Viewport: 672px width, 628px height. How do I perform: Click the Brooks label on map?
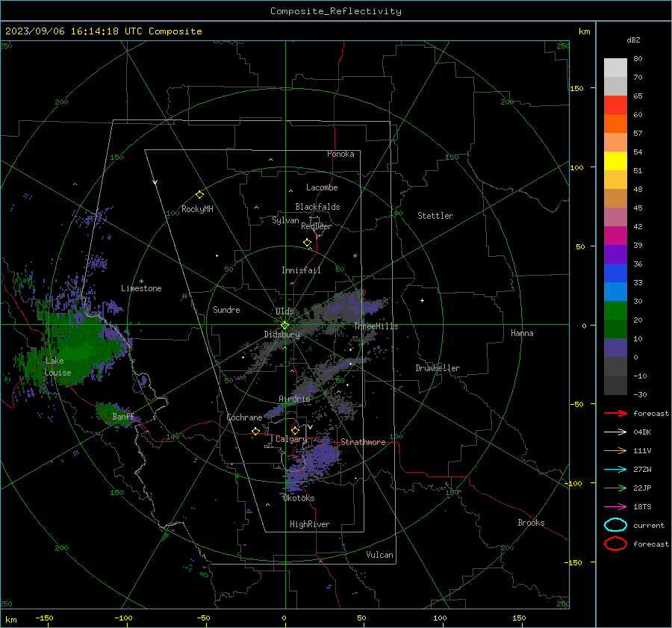(531, 523)
